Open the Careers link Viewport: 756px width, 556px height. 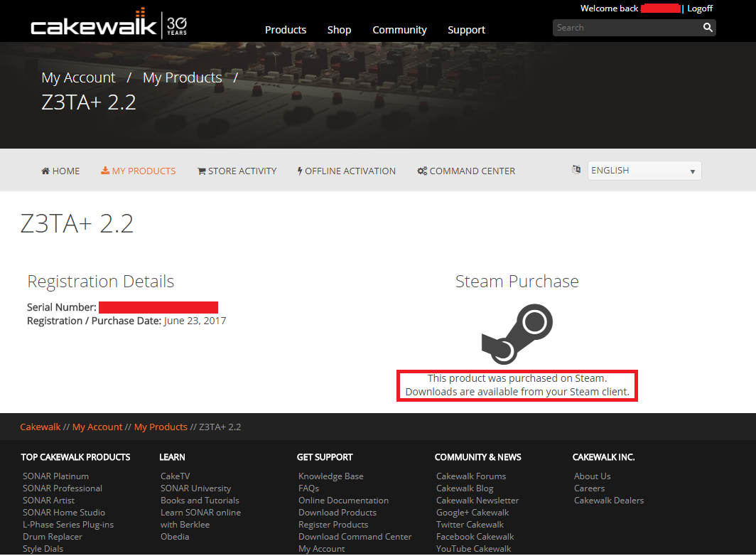pos(589,488)
